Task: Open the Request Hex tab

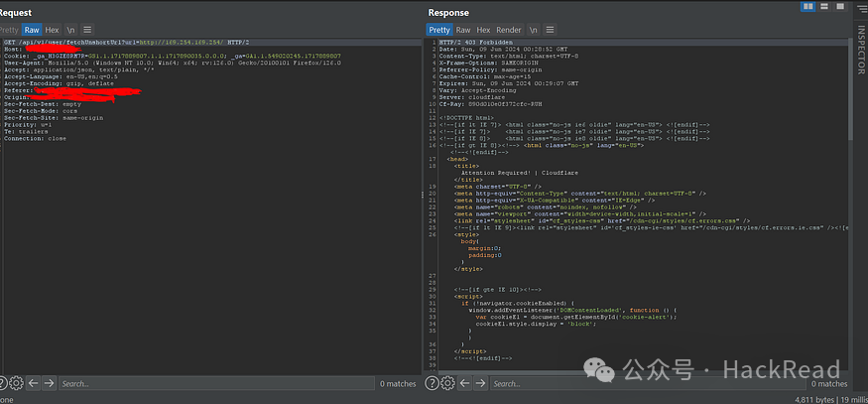Action: point(52,30)
